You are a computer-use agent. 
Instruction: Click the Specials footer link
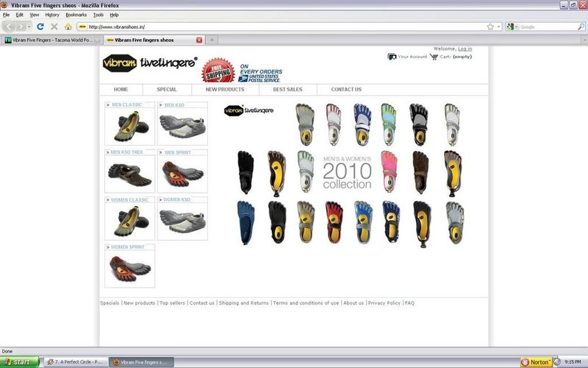point(110,302)
